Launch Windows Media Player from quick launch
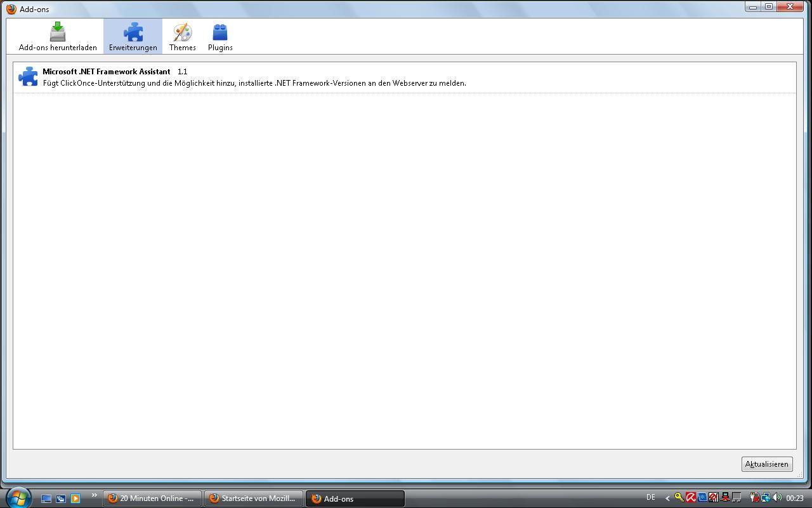Image resolution: width=812 pixels, height=508 pixels. click(x=75, y=498)
